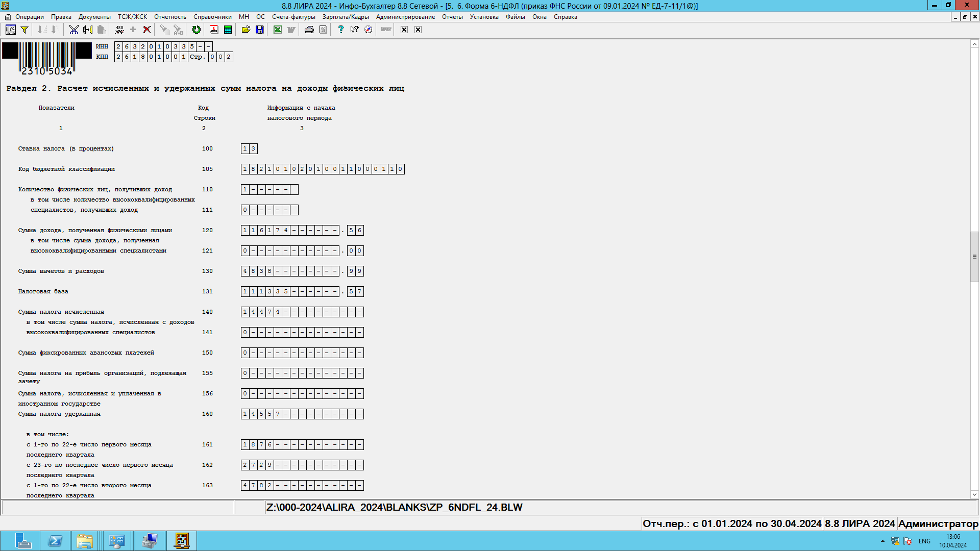This screenshot has height=551, width=980.
Task: Open the green calculator tool
Action: tap(228, 30)
